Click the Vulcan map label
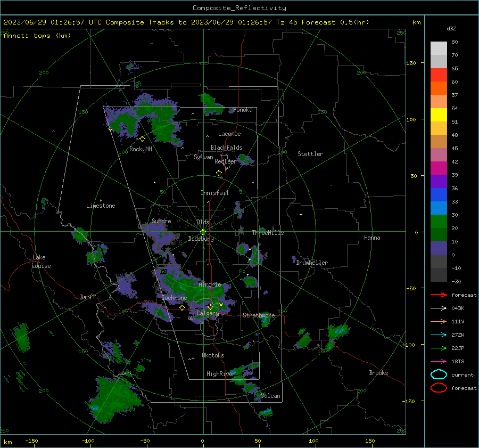Viewport: 479px width, 448px height. pos(271,396)
